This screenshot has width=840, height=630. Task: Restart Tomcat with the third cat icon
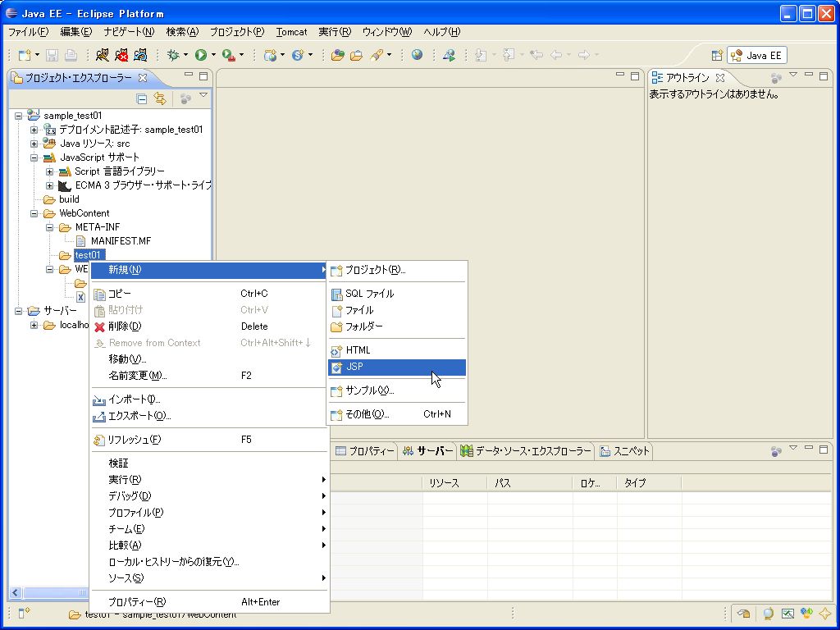[139, 55]
